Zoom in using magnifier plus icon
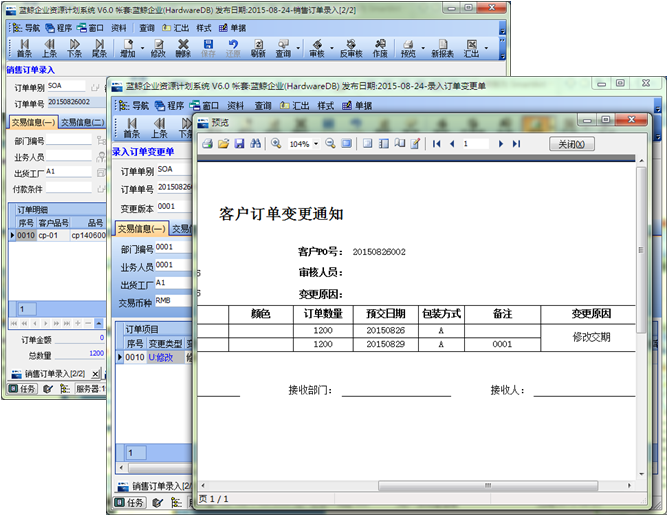The width and height of the screenshot is (668, 516). [276, 144]
